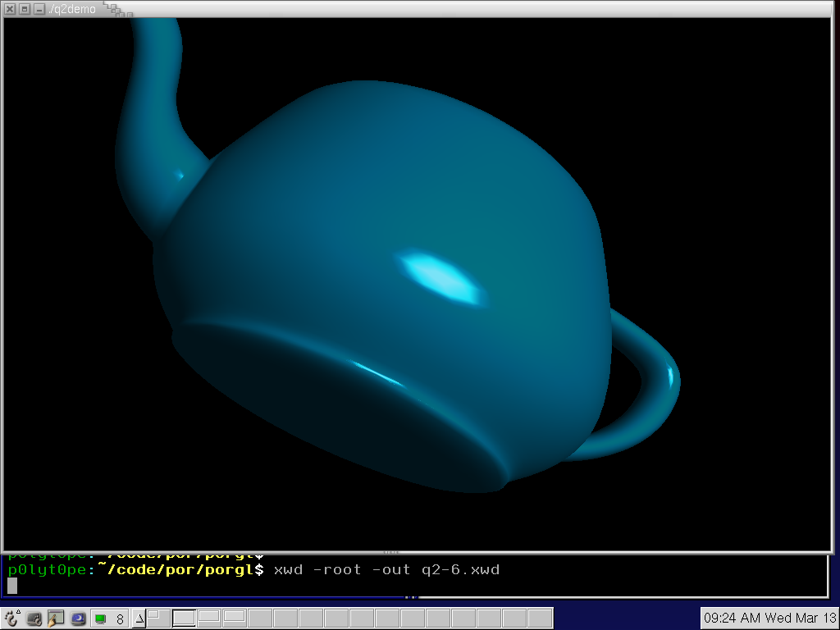Minimize the ./q2demo window
The image size is (840, 630).
pos(39,9)
